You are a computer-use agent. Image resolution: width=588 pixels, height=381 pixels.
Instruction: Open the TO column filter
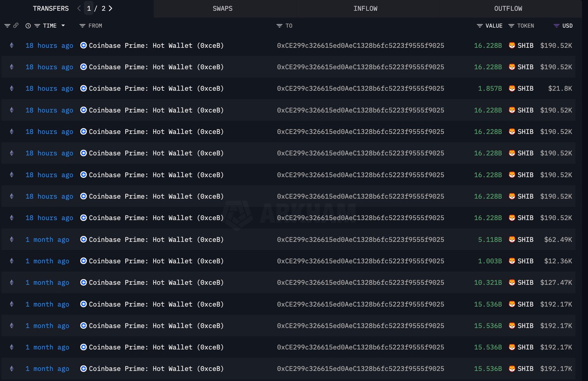click(x=279, y=26)
